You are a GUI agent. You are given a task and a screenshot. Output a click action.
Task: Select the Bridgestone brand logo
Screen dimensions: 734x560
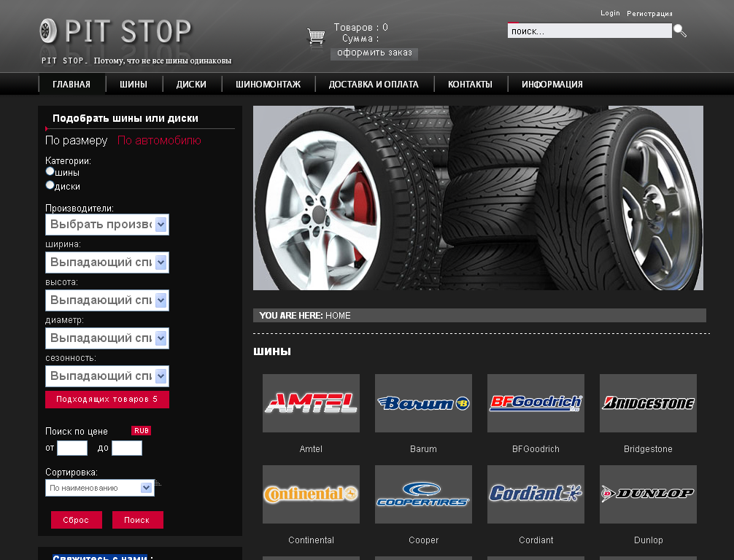pyautogui.click(x=648, y=403)
